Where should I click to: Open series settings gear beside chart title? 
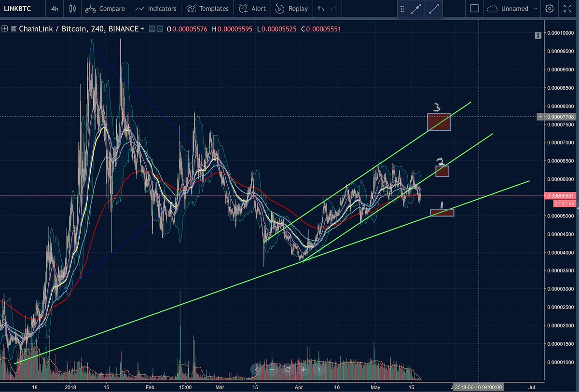[160, 29]
